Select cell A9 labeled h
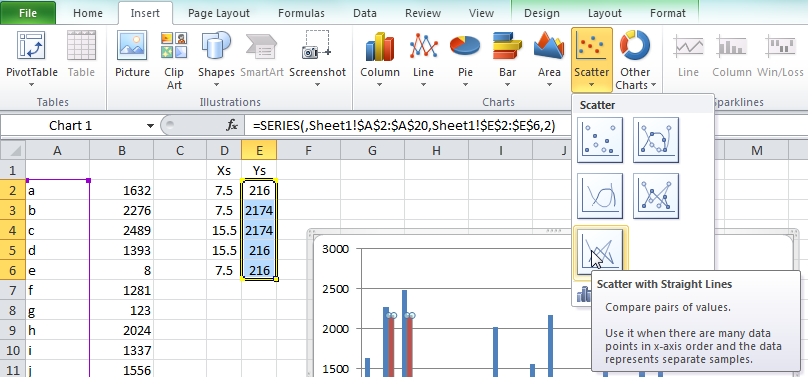 57,330
